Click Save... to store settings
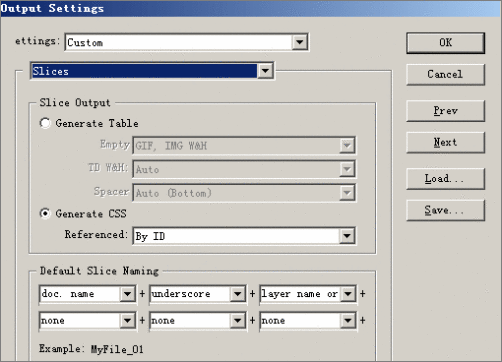The width and height of the screenshot is (502, 362). point(445,210)
